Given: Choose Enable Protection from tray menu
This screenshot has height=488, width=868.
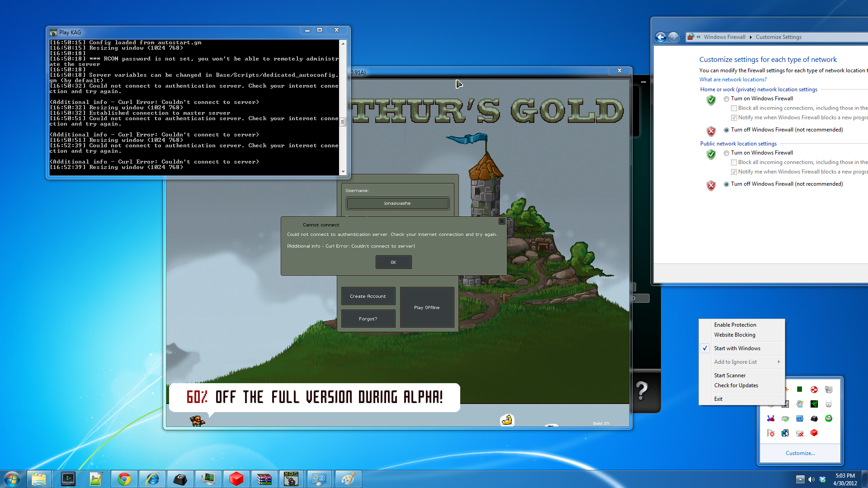Looking at the screenshot, I should pyautogui.click(x=741, y=325).
